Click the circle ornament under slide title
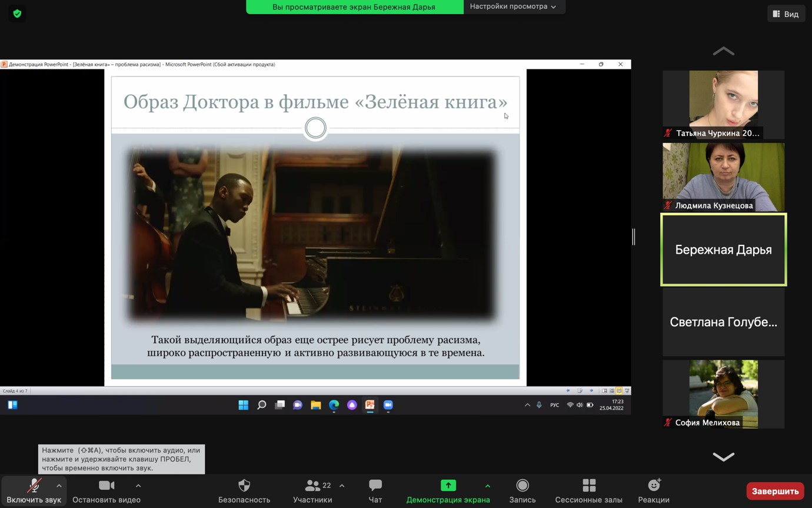812x508 pixels. 315,128
